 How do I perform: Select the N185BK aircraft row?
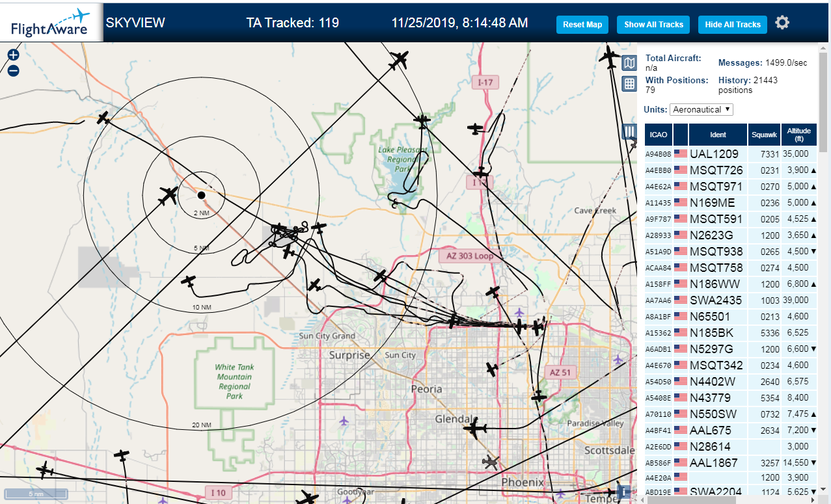coord(731,333)
